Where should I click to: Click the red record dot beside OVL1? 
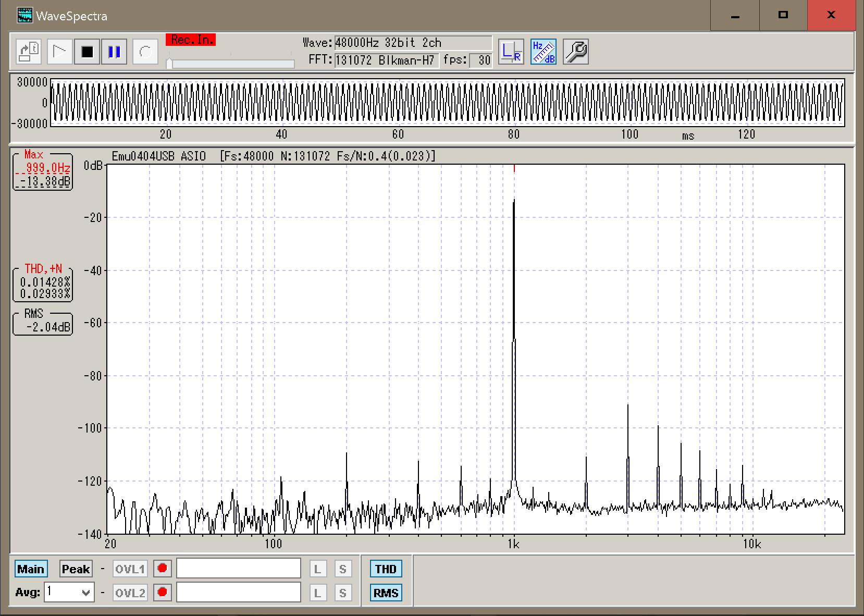(x=163, y=569)
